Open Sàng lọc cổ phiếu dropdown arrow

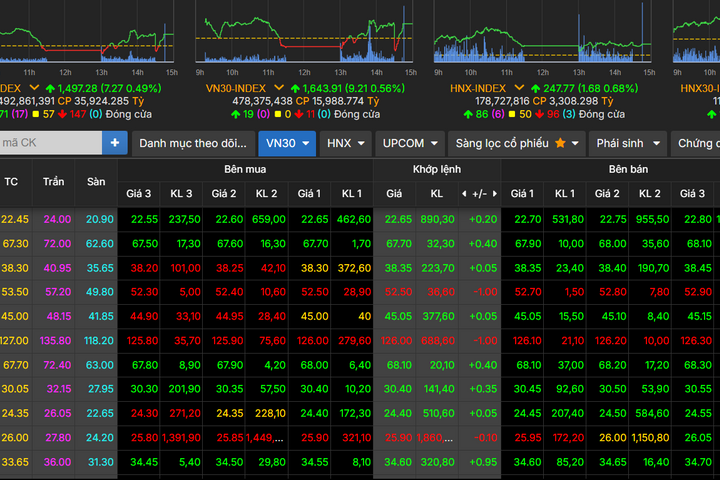[575, 143]
